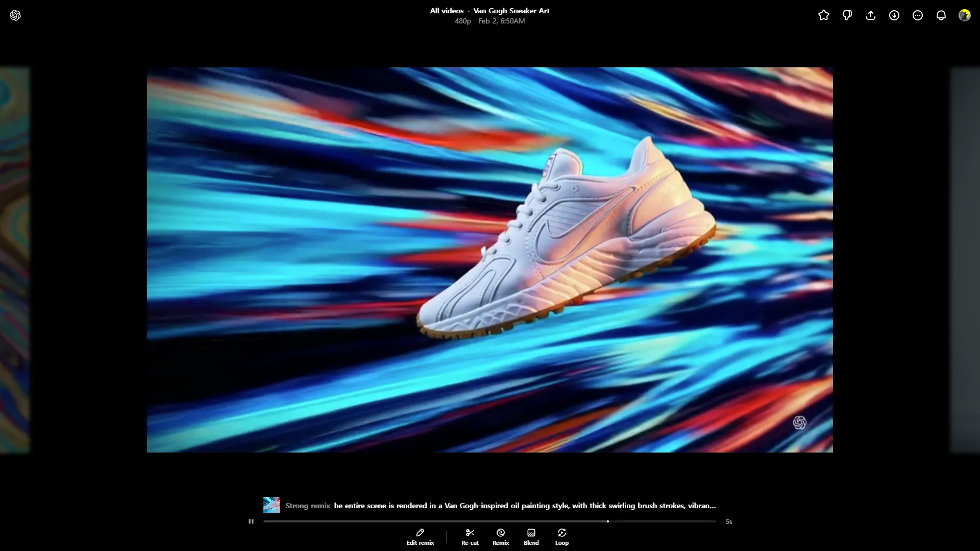Expand the truncated Strong remix prompt text
The width and height of the screenshot is (980, 551).
525,506
